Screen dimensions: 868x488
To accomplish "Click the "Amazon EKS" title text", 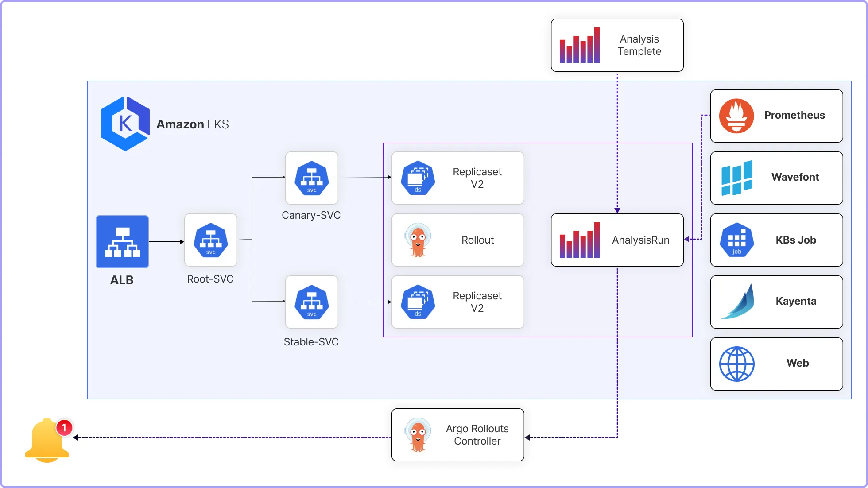I will [x=193, y=124].
